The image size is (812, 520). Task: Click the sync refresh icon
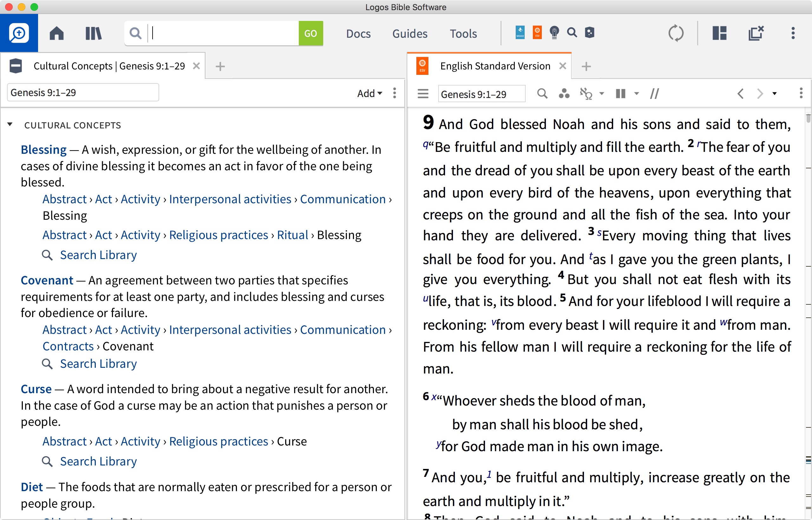point(676,33)
